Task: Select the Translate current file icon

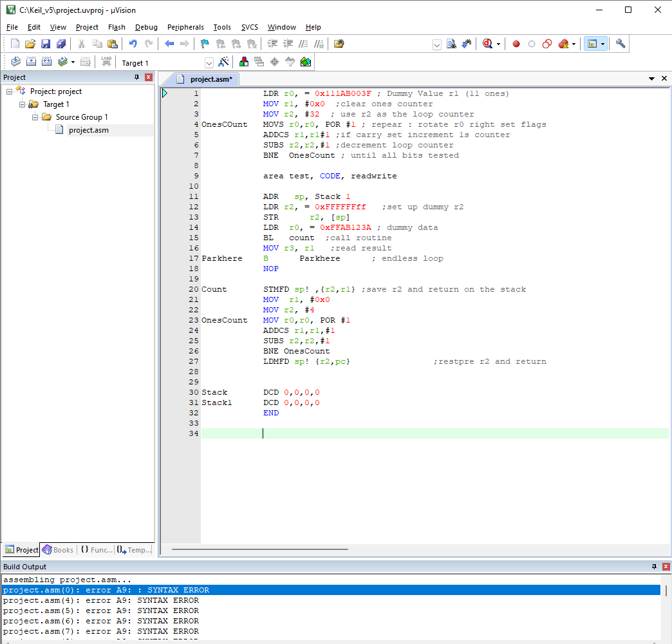Action: pyautogui.click(x=15, y=62)
